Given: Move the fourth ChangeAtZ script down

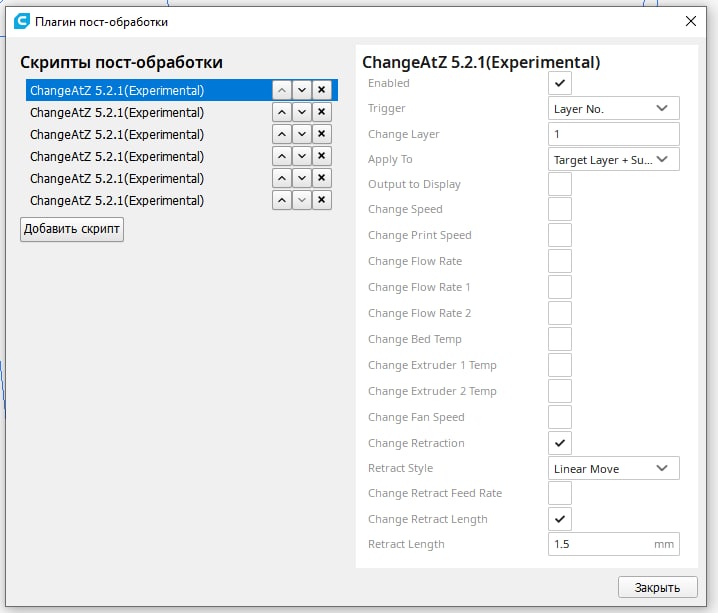Looking at the screenshot, I should coord(302,156).
